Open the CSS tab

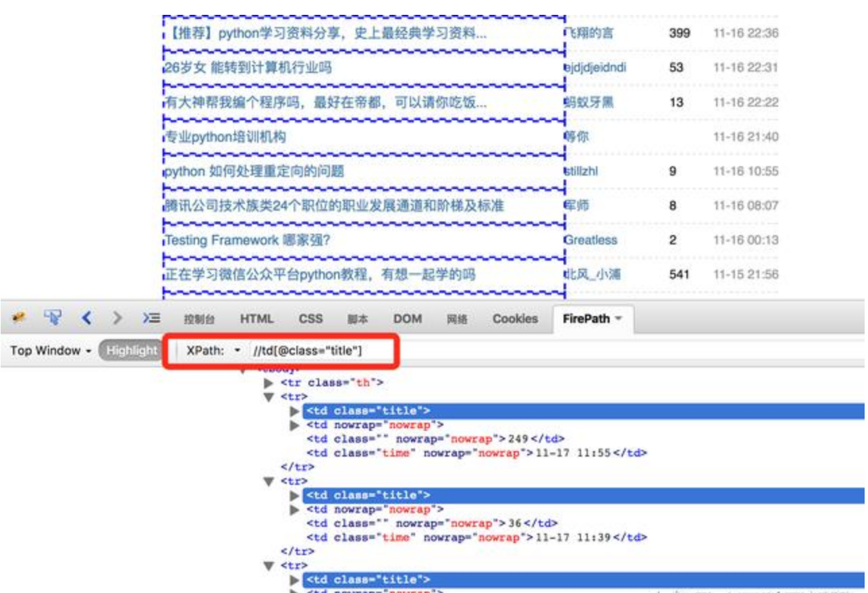[x=310, y=319]
